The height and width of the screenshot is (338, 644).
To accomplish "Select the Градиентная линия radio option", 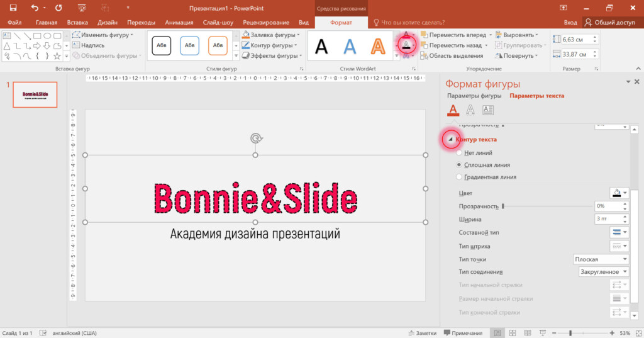I will (460, 177).
